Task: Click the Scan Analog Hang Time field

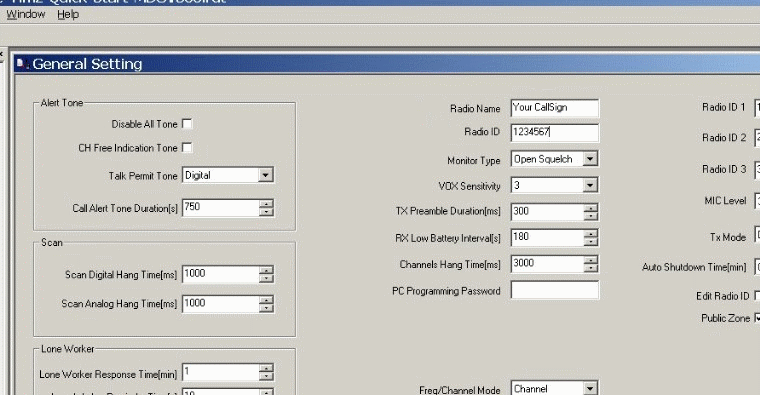Action: tap(221, 304)
